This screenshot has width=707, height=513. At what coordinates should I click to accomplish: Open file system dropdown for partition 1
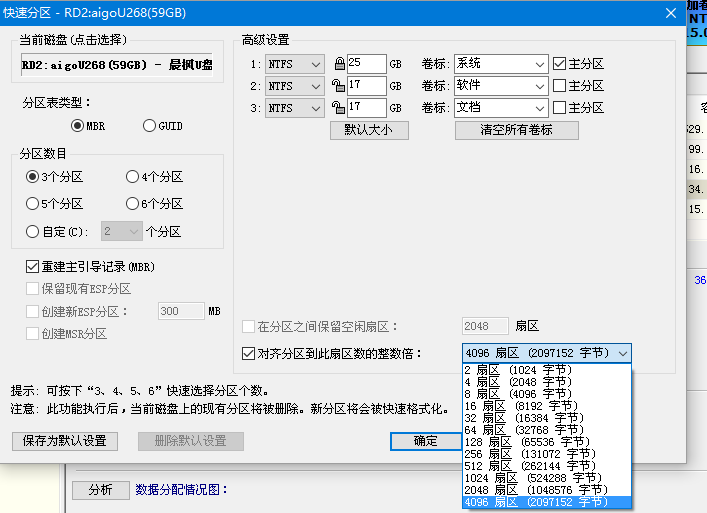pos(295,64)
